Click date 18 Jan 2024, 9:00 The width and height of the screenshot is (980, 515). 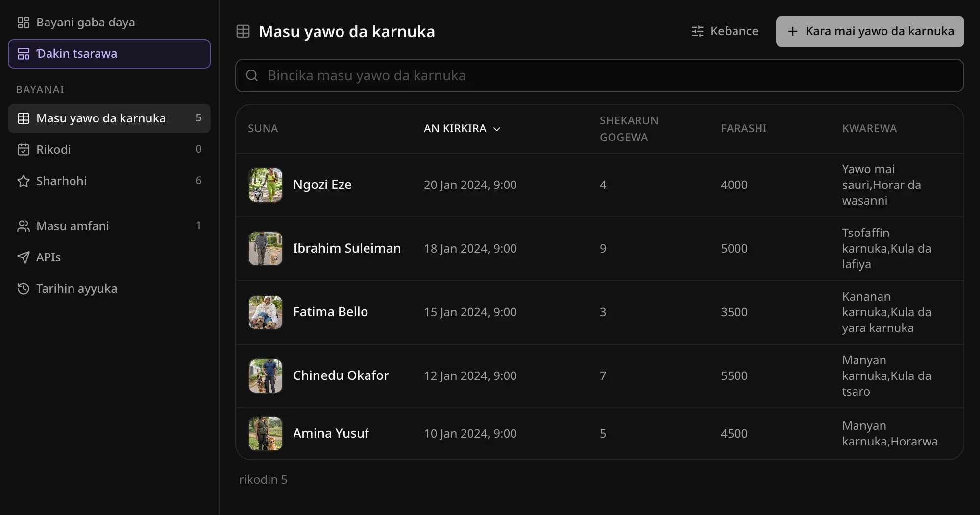470,249
